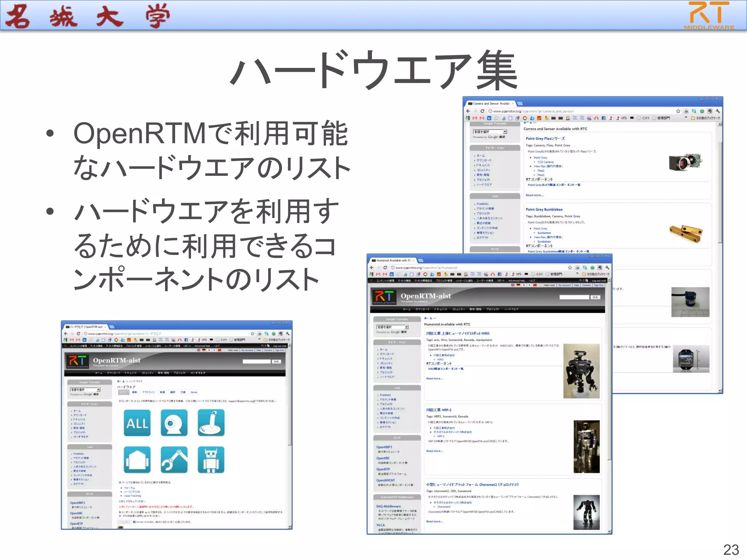Select ホーム main menu in Humanoid window
The width and height of the screenshot is (747, 560).
(407, 309)
